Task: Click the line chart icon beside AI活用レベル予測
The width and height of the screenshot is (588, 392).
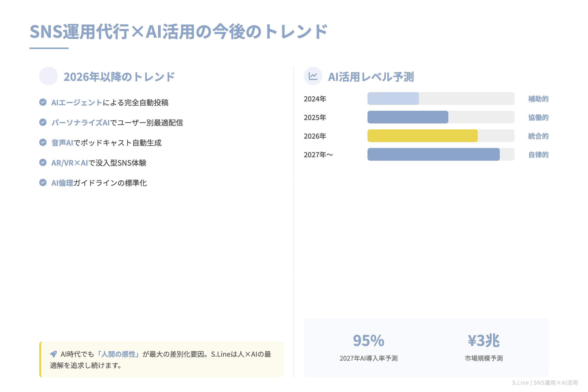Action: pyautogui.click(x=313, y=76)
